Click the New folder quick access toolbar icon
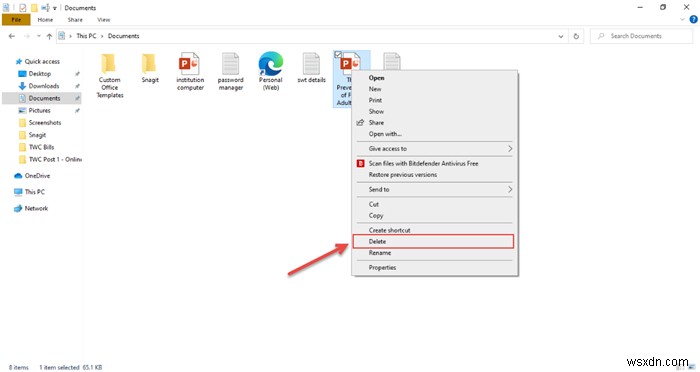This screenshot has height=372, width=700. pyautogui.click(x=34, y=8)
